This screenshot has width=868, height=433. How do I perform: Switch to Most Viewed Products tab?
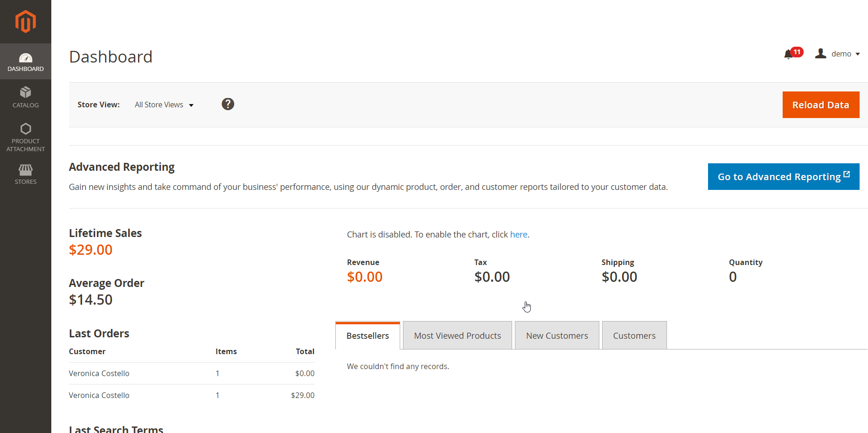point(457,336)
